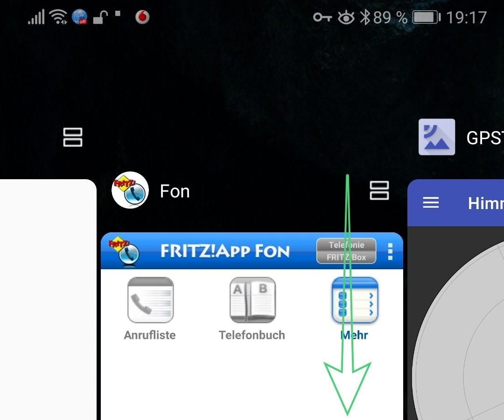Tap the Telefonie FRITZ!Box button
504x420 pixels.
point(346,251)
